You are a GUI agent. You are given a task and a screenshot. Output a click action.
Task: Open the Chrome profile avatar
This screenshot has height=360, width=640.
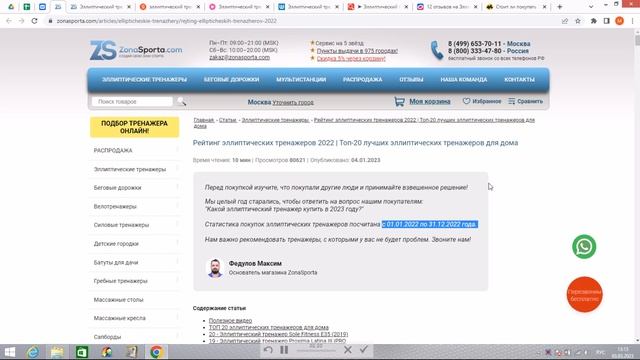[619, 21]
